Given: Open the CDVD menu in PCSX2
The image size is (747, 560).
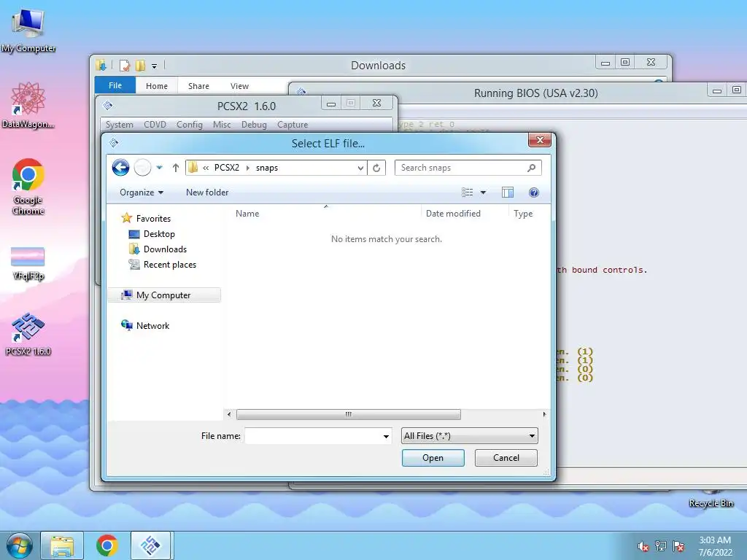Looking at the screenshot, I should pos(155,124).
